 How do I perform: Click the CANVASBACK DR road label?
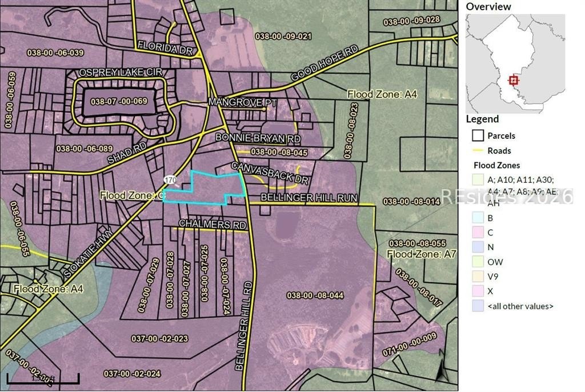[270, 173]
